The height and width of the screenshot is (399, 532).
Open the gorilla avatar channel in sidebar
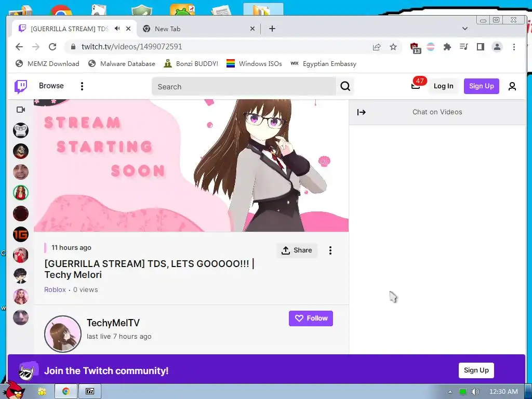click(21, 130)
